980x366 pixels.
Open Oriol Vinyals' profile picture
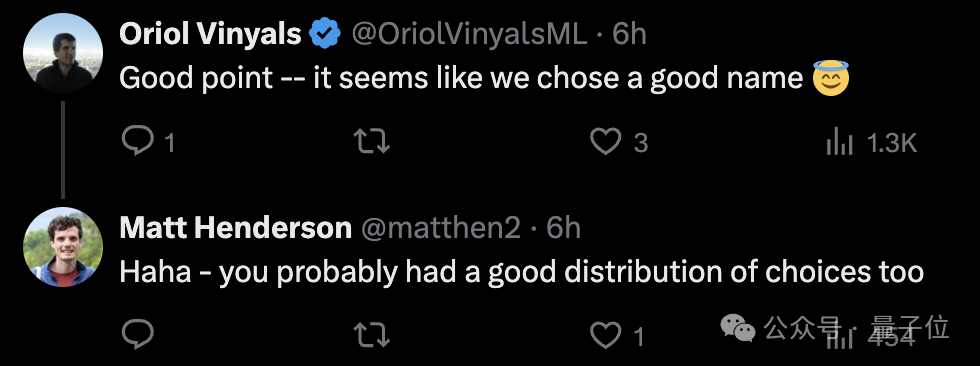tap(62, 53)
